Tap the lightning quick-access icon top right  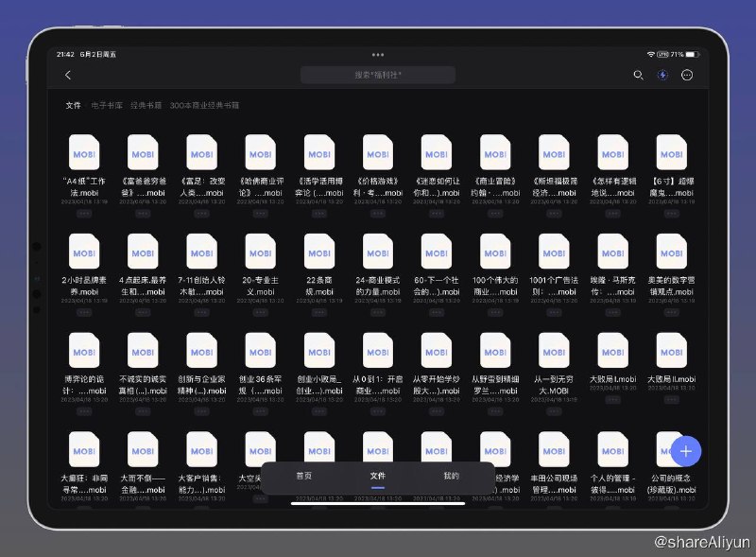(x=662, y=74)
